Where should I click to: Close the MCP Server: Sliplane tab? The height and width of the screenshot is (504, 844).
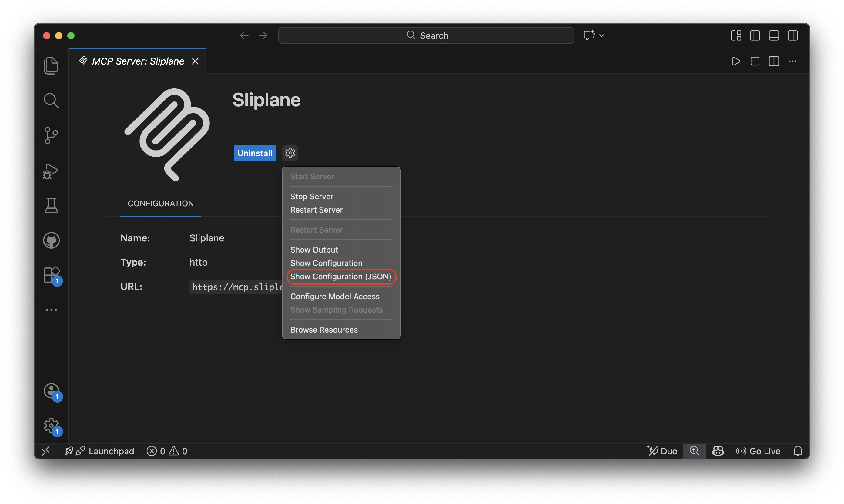click(195, 61)
